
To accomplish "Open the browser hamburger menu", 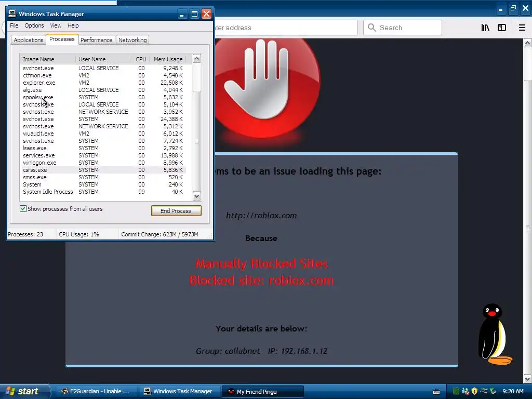I will tap(522, 28).
